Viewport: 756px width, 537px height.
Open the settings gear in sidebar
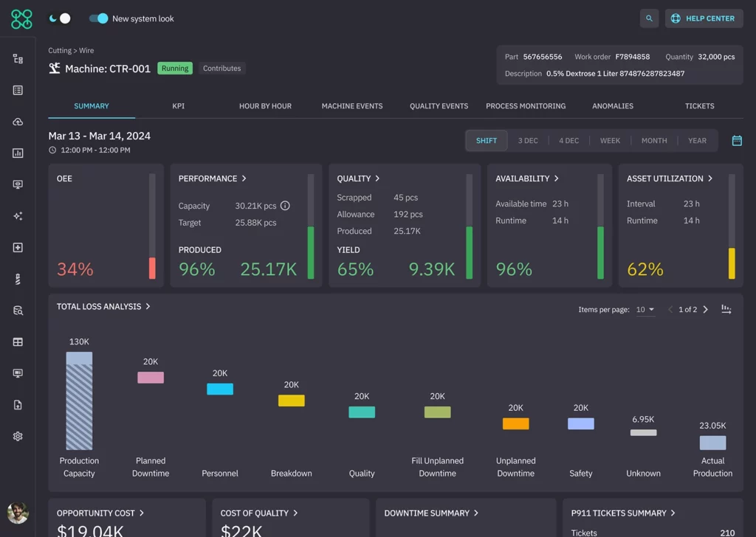coord(18,436)
